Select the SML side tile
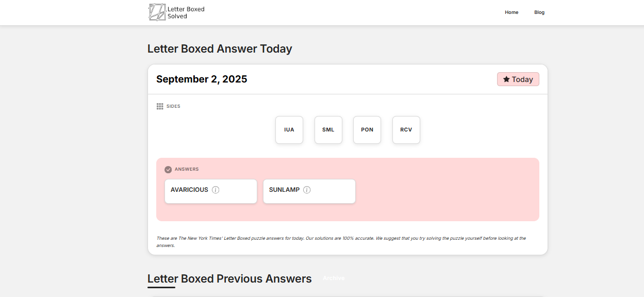644x297 pixels. 328,130
